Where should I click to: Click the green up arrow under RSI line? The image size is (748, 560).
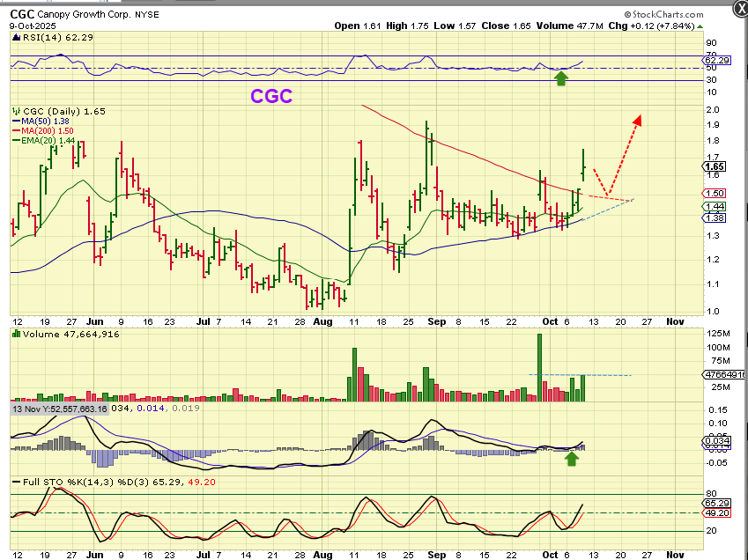tap(561, 79)
